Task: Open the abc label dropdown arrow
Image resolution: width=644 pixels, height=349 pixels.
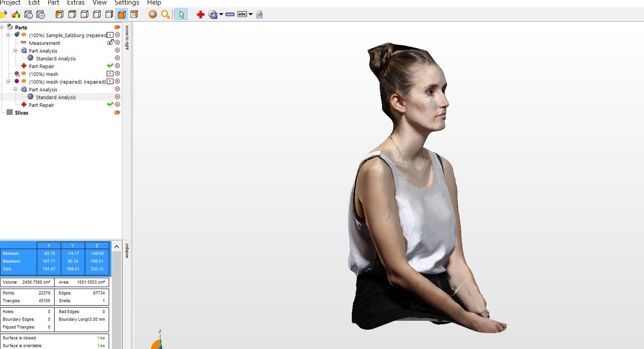Action: (250, 15)
